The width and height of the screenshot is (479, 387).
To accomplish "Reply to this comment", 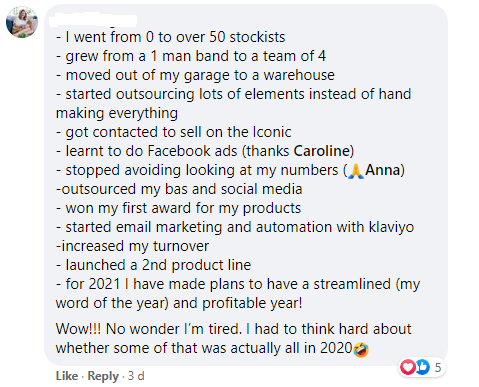I will [x=103, y=376].
